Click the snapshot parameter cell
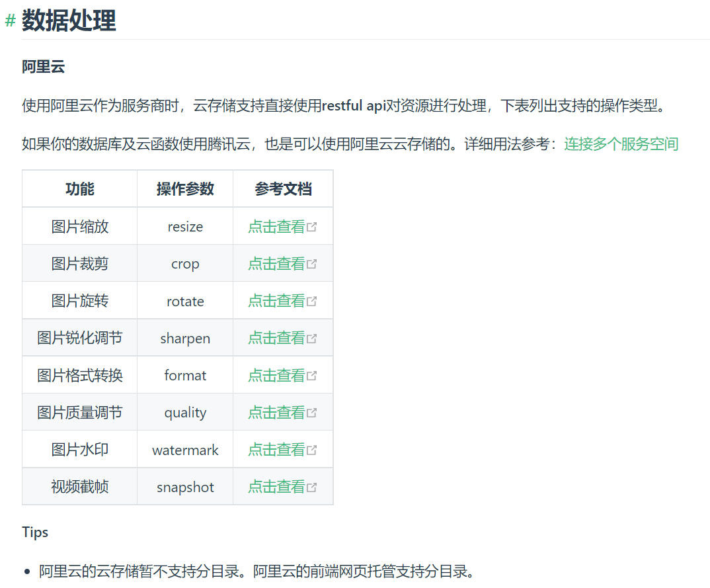The height and width of the screenshot is (588, 710). coord(185,487)
